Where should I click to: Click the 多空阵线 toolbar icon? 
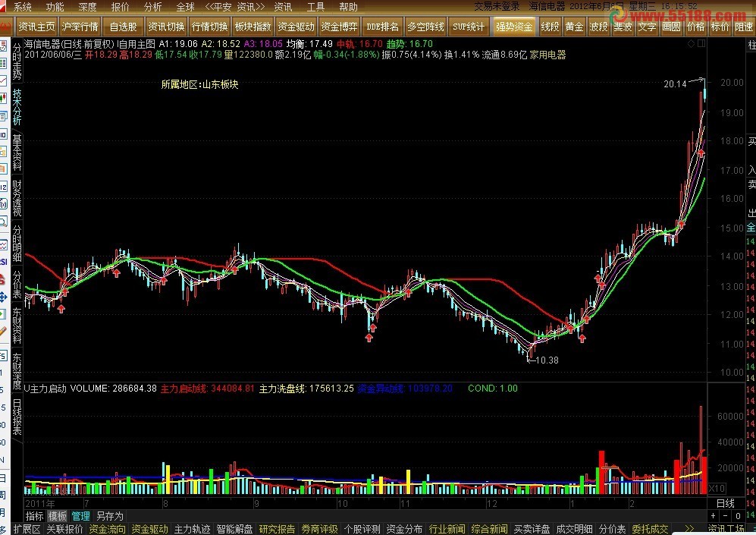click(x=425, y=25)
